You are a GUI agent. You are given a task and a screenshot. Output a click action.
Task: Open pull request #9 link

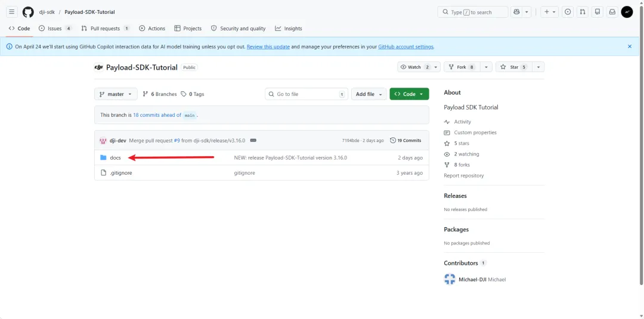[177, 140]
